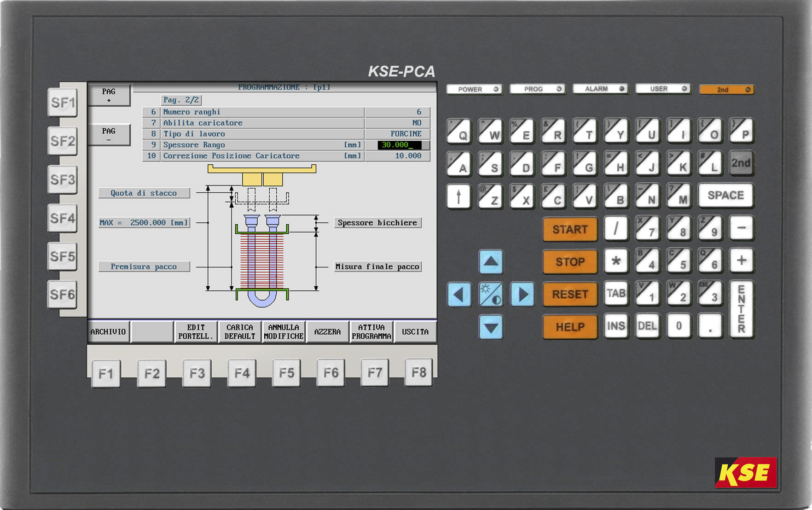Image resolution: width=812 pixels, height=510 pixels.
Task: Click the asterisk key
Action: [616, 261]
